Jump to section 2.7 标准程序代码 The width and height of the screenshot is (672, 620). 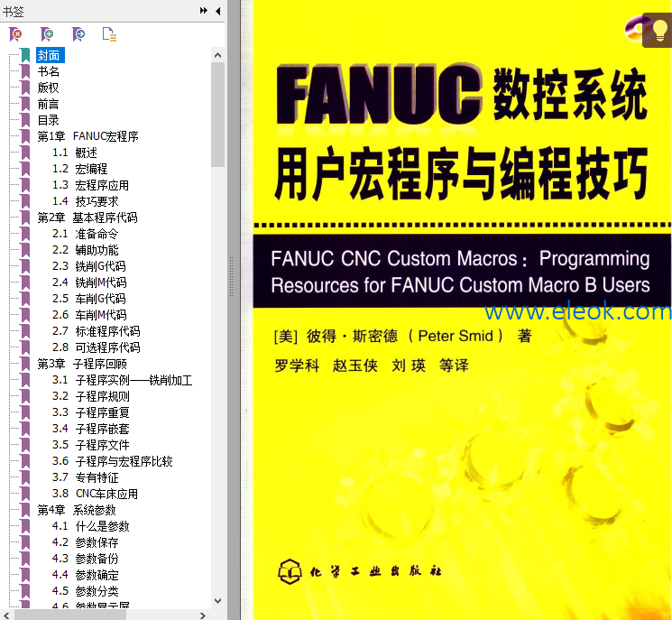coord(96,331)
